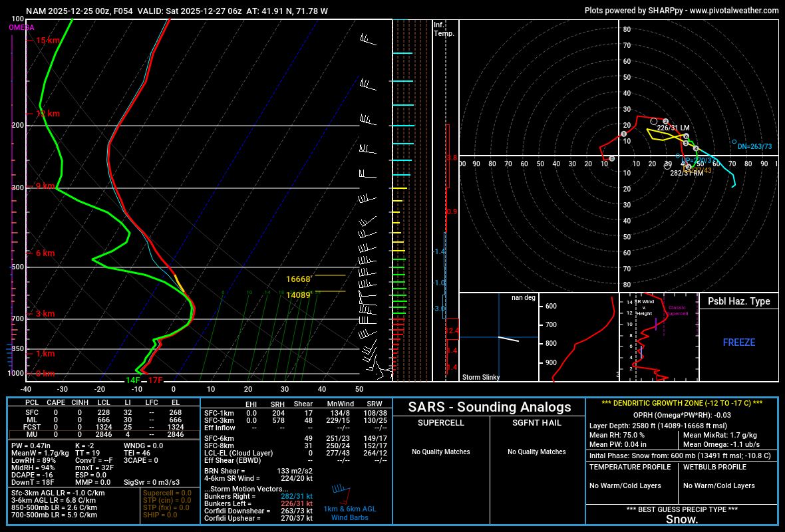Image resolution: width=785 pixels, height=532 pixels.
Task: Select the 282/31 RM storm motion marker
Action: coord(668,166)
